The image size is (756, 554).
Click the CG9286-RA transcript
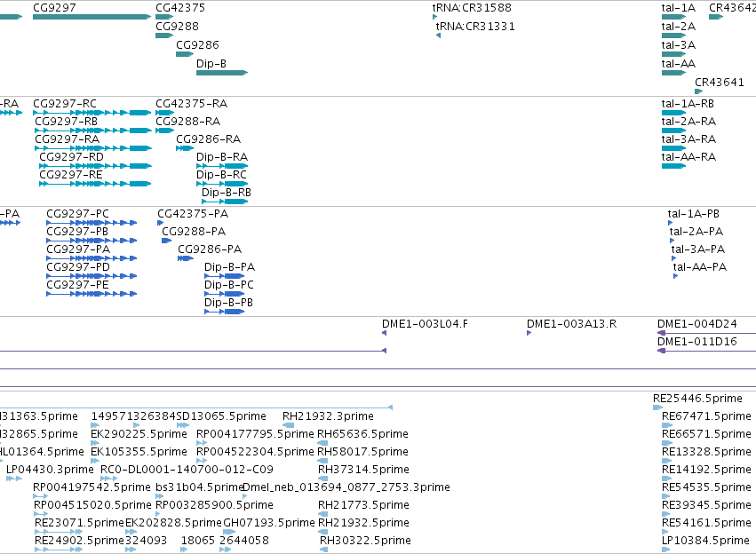coord(185,148)
